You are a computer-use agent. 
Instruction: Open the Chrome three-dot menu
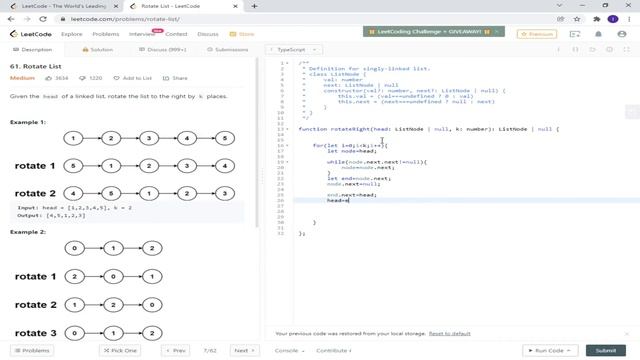pos(629,19)
